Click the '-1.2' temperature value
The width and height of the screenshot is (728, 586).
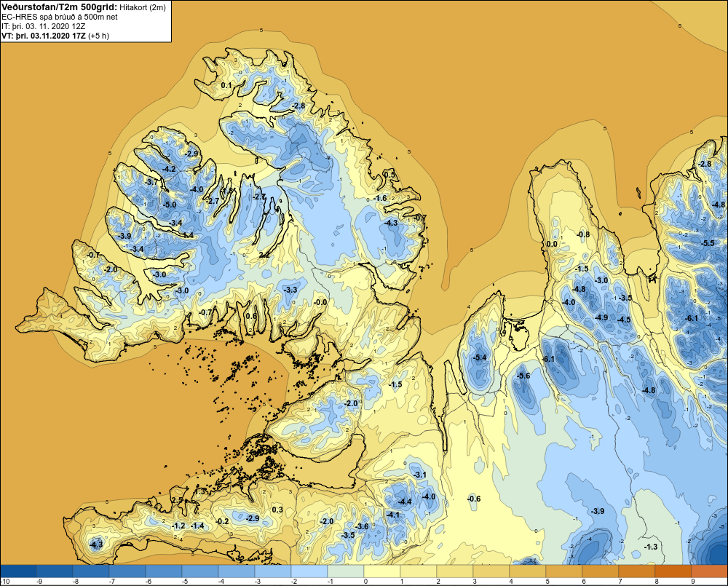pyautogui.click(x=179, y=526)
